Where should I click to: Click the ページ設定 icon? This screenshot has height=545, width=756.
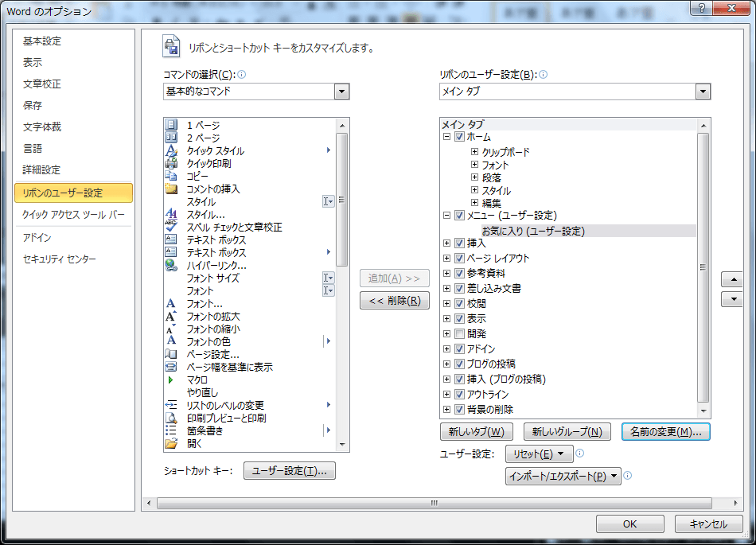click(171, 354)
